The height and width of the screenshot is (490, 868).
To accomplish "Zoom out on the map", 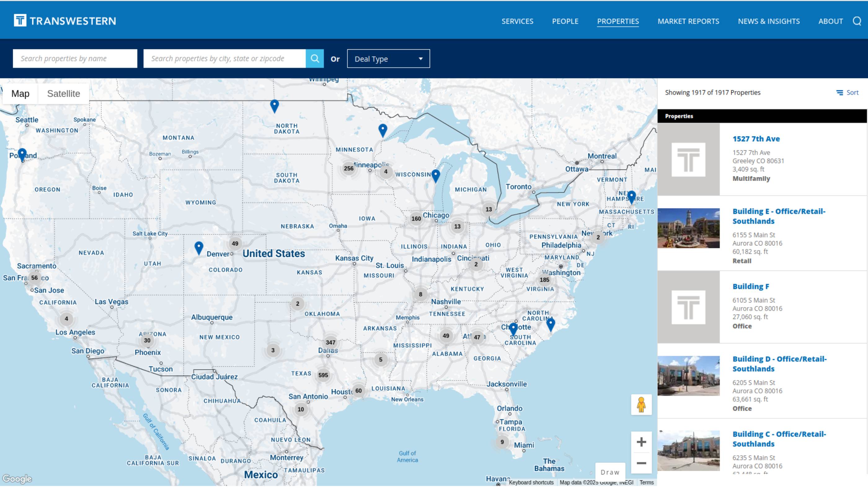I will pos(641,463).
